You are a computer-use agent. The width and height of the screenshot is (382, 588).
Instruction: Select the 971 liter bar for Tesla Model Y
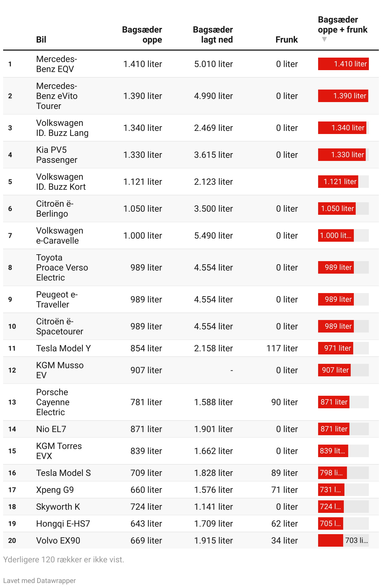pyautogui.click(x=335, y=348)
